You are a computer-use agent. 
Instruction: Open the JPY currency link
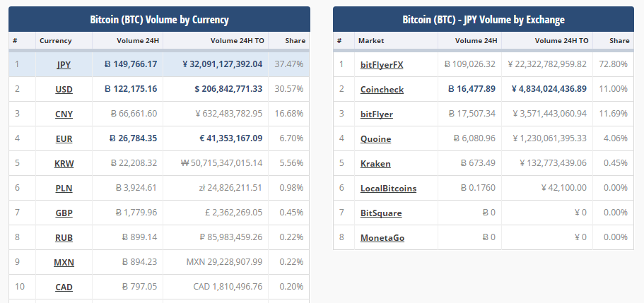(x=64, y=64)
